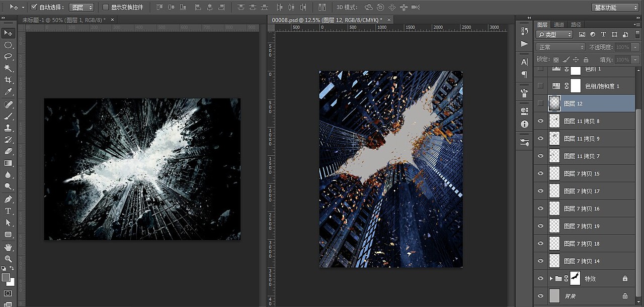This screenshot has width=644, height=307.
Task: Hide the 图层 11 拷贝 9 layer
Action: click(x=541, y=139)
